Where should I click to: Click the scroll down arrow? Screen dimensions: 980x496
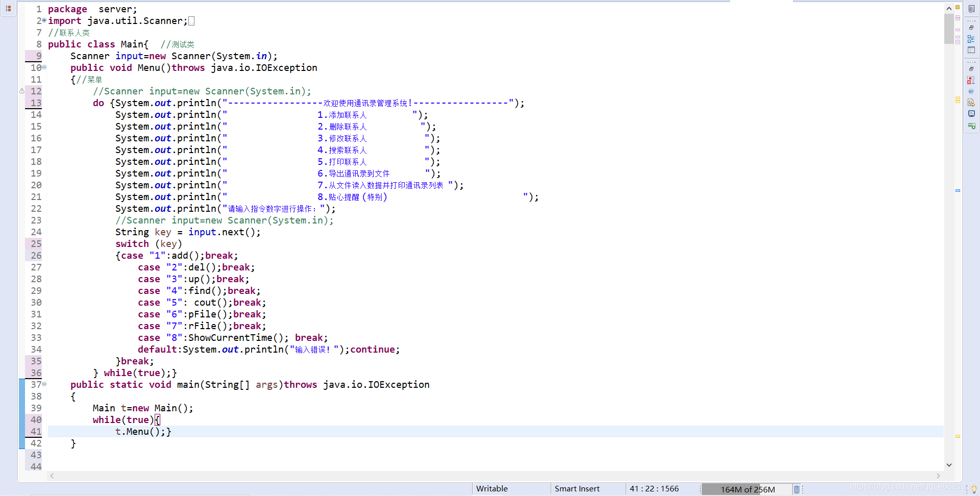(949, 465)
